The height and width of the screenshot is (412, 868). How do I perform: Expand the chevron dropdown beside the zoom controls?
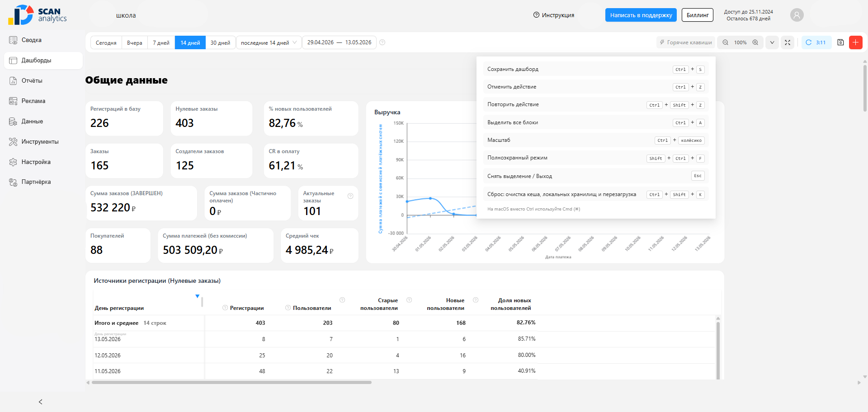click(772, 42)
